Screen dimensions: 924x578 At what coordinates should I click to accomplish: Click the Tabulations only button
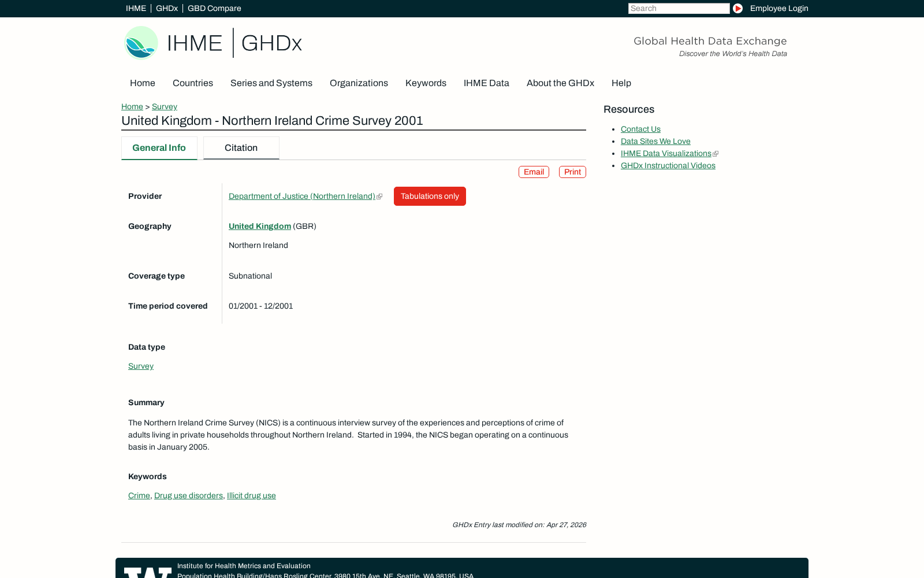pyautogui.click(x=430, y=196)
